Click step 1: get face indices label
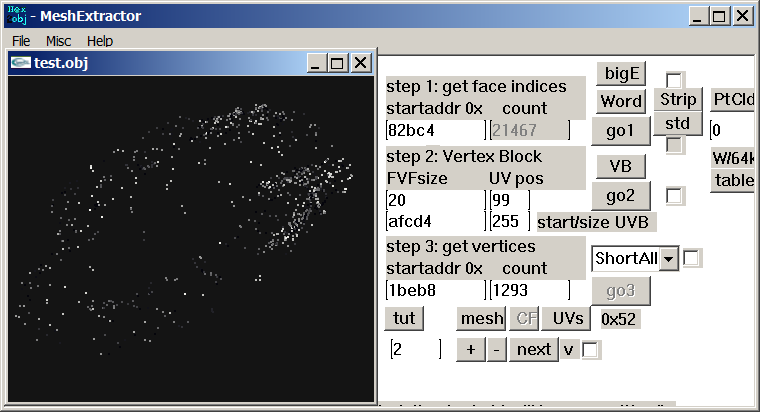The width and height of the screenshot is (760, 412). pos(476,86)
